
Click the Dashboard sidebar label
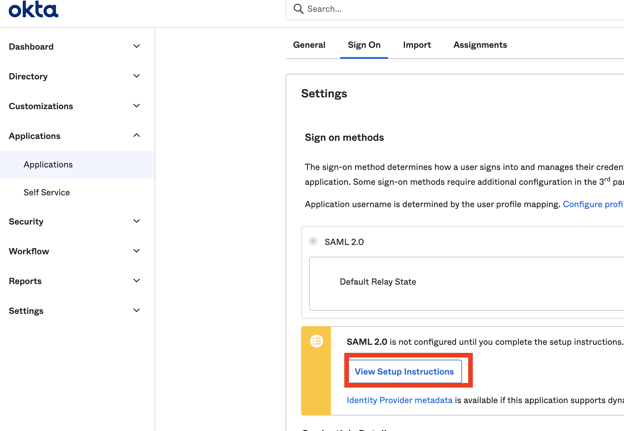pos(31,47)
